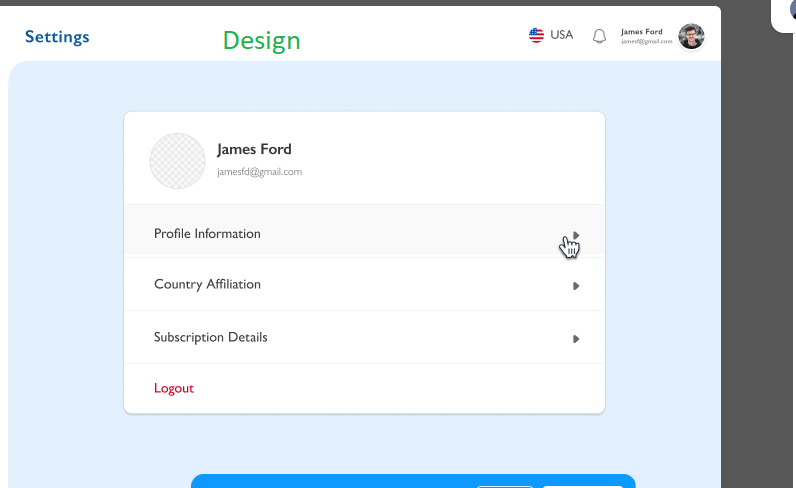Click the green Design label
The image size is (796, 488).
[x=261, y=41]
